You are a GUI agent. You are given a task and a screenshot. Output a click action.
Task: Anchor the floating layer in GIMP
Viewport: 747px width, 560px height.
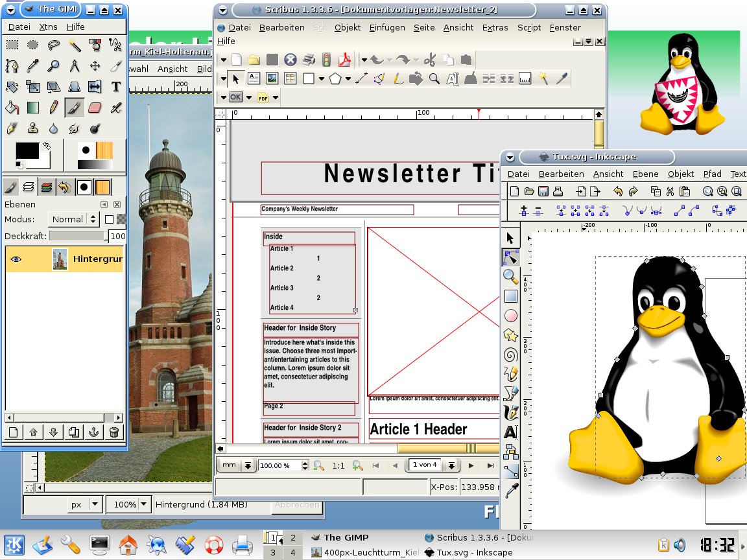[x=94, y=432]
